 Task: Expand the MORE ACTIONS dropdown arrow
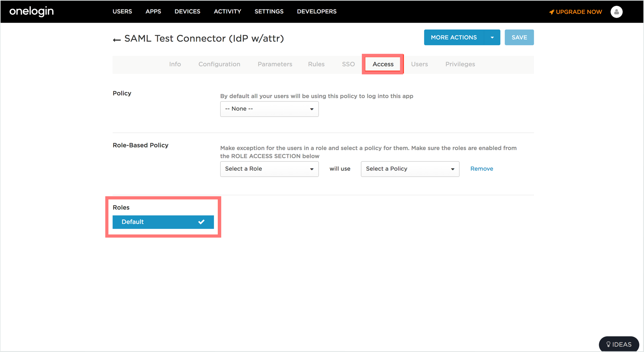pos(492,37)
